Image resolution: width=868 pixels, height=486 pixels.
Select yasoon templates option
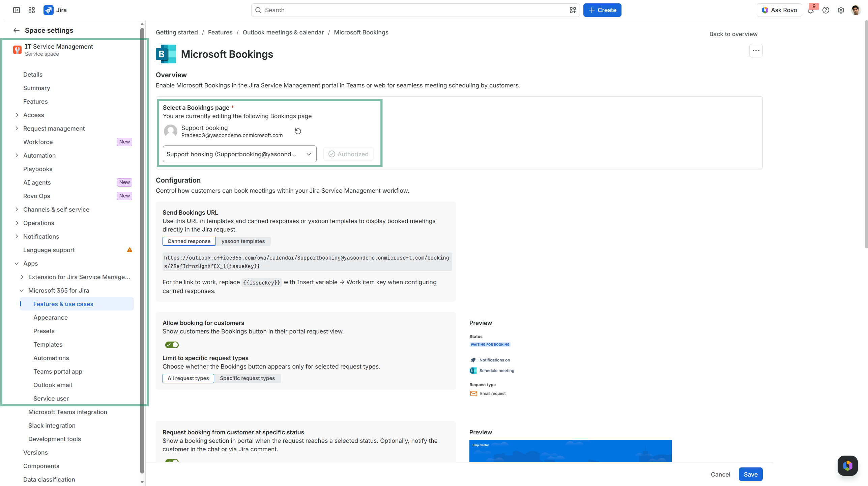coord(243,241)
